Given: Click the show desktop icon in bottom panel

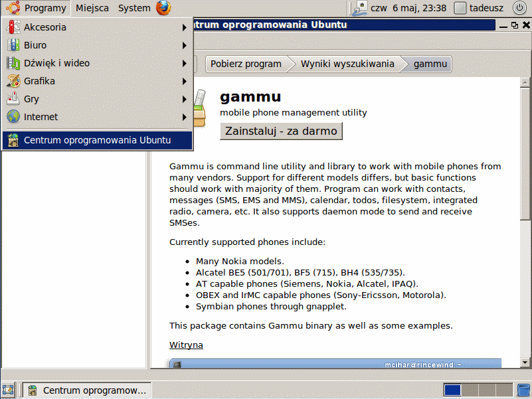Looking at the screenshot, I should coord(9,390).
